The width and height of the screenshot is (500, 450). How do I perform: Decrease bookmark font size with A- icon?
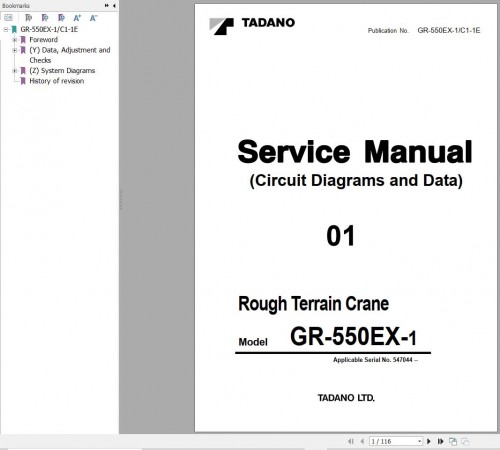pos(93,18)
